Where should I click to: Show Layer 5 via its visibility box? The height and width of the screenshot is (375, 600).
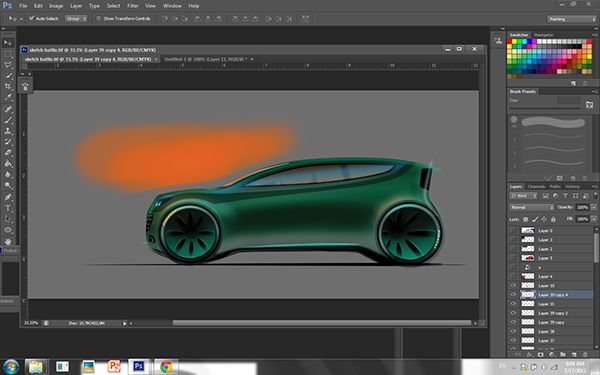pyautogui.click(x=513, y=258)
